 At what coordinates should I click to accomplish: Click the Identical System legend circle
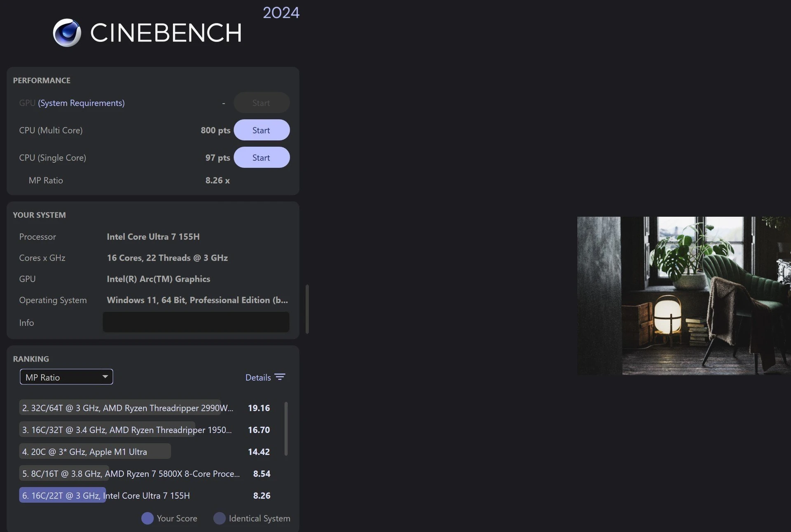coord(220,518)
